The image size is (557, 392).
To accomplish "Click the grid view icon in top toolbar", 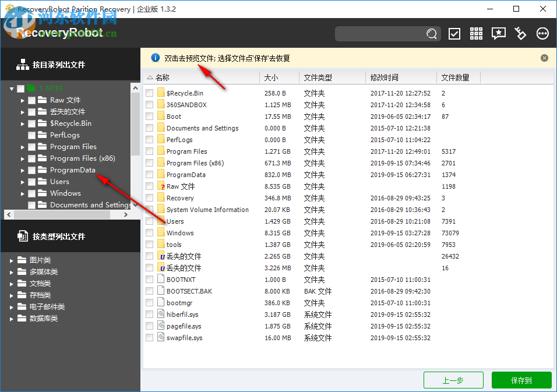I will [x=476, y=33].
